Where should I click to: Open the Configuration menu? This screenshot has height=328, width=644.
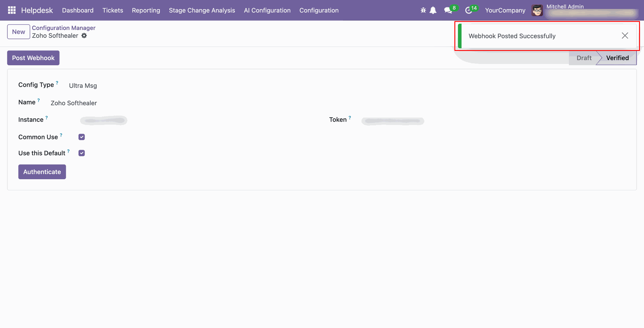pos(319,10)
